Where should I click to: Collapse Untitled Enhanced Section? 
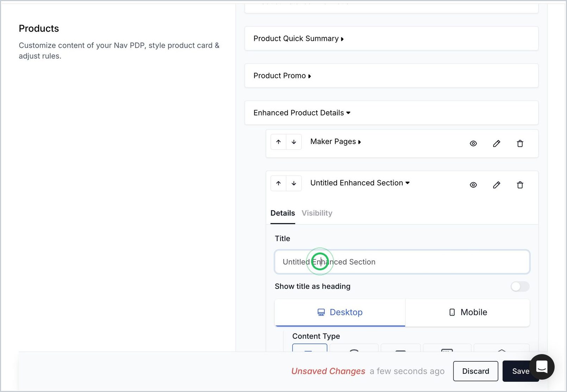pyautogui.click(x=360, y=183)
